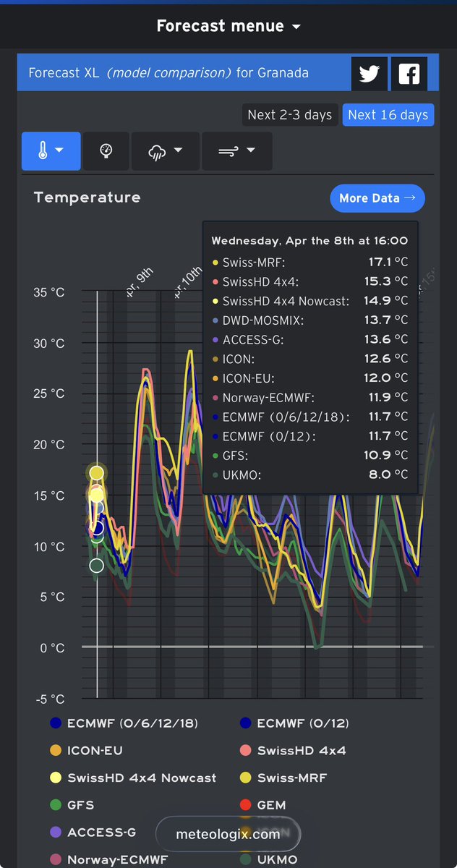Viewport: 457px width, 868px height.
Task: Click tooltip header 'Wednesday, Apr the 8th at 16:00'
Action: tap(309, 241)
